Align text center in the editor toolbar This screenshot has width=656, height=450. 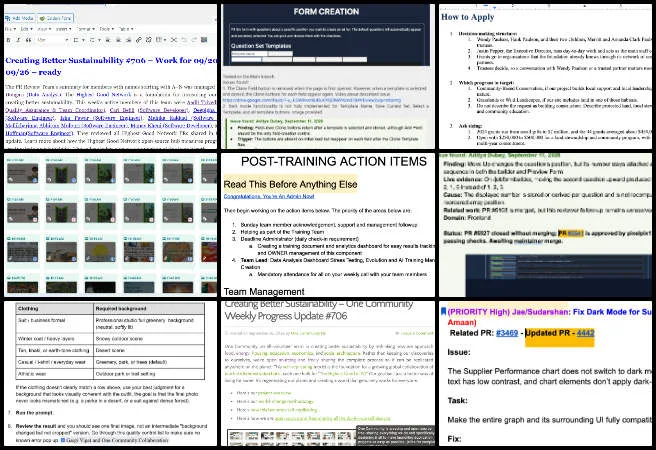click(118, 40)
